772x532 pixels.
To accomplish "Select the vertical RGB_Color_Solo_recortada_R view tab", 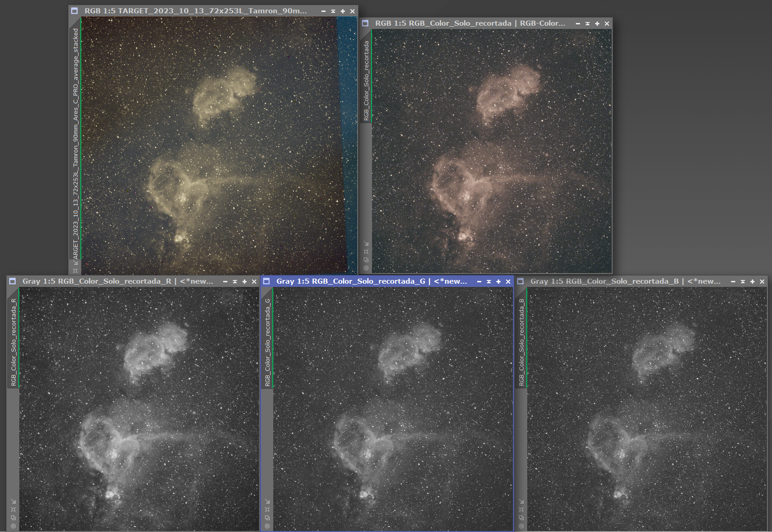I will 13,338.
